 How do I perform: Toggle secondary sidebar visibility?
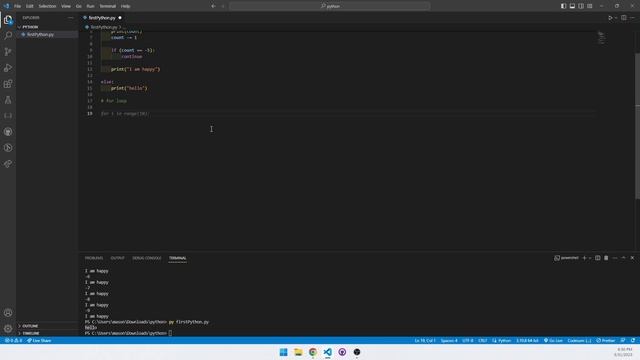click(x=581, y=6)
